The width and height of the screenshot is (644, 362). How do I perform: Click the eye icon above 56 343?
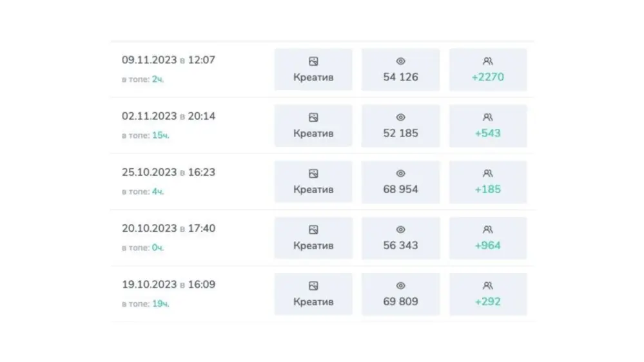tap(400, 230)
